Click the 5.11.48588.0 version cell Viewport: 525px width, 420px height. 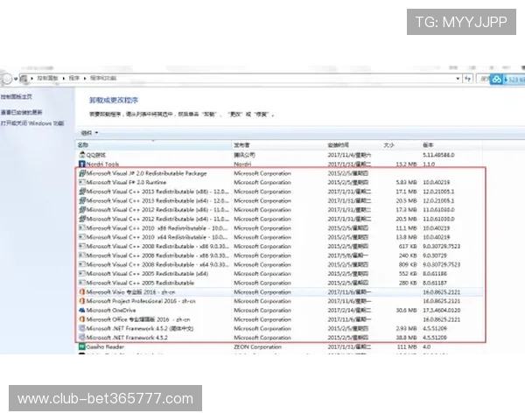click(438, 155)
